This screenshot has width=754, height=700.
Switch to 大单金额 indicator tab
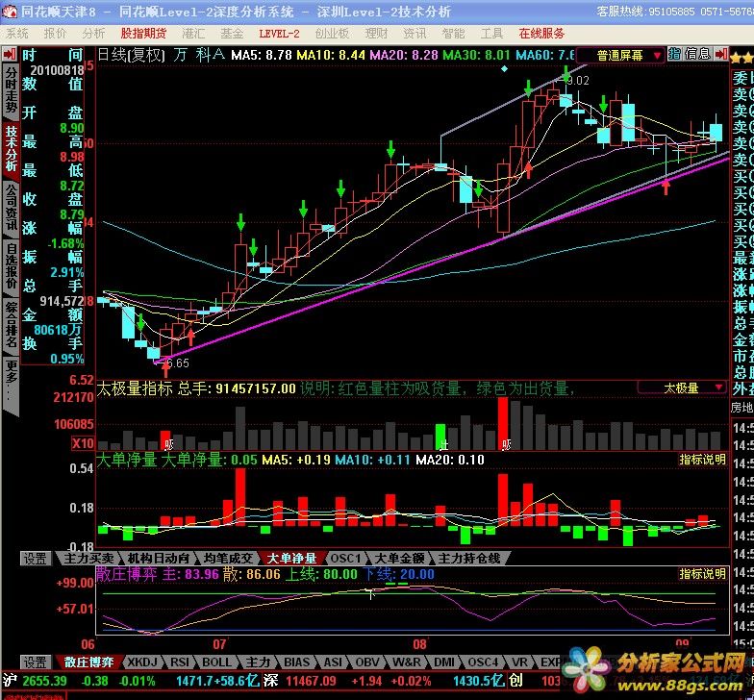point(399,558)
